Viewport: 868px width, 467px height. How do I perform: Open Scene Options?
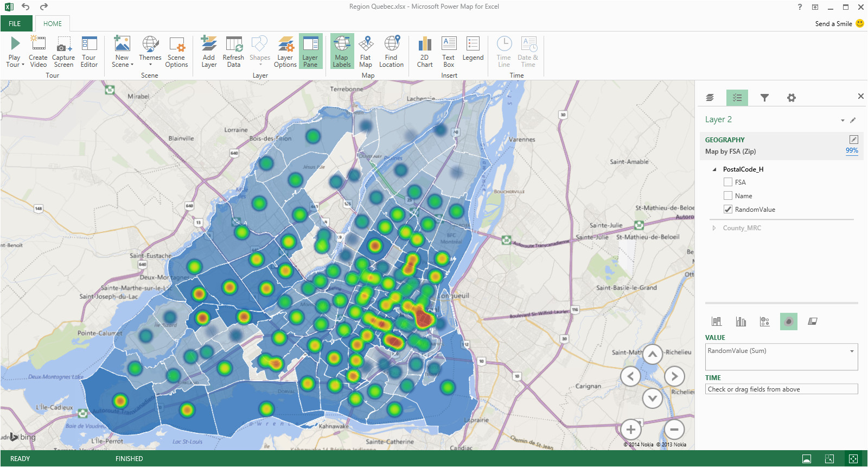[x=176, y=52]
